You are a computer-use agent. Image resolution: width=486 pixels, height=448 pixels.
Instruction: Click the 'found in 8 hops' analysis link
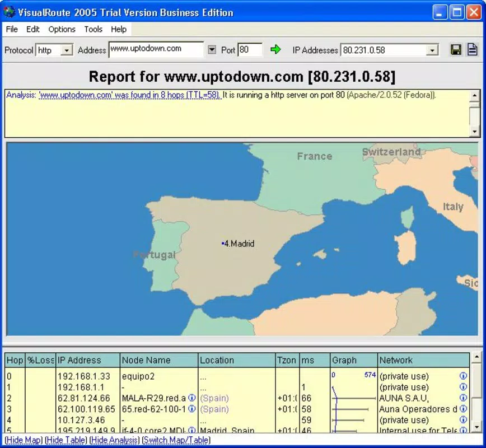click(x=130, y=95)
